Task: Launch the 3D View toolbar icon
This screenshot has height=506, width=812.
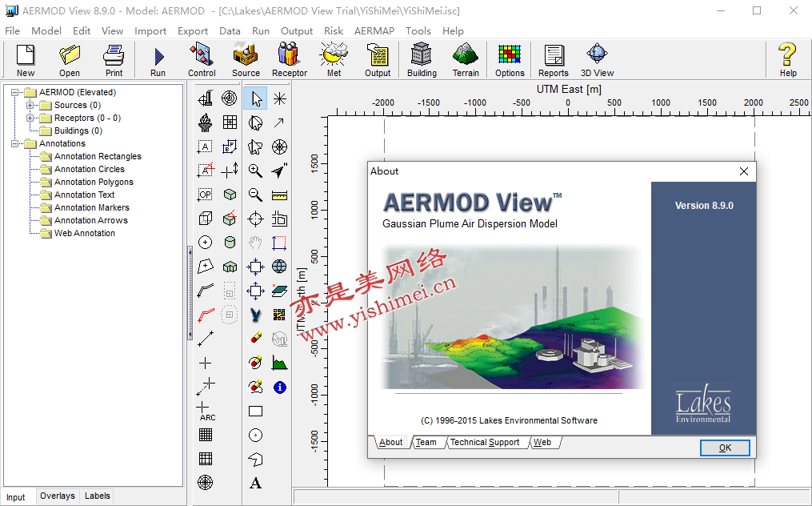Action: pyautogui.click(x=597, y=60)
